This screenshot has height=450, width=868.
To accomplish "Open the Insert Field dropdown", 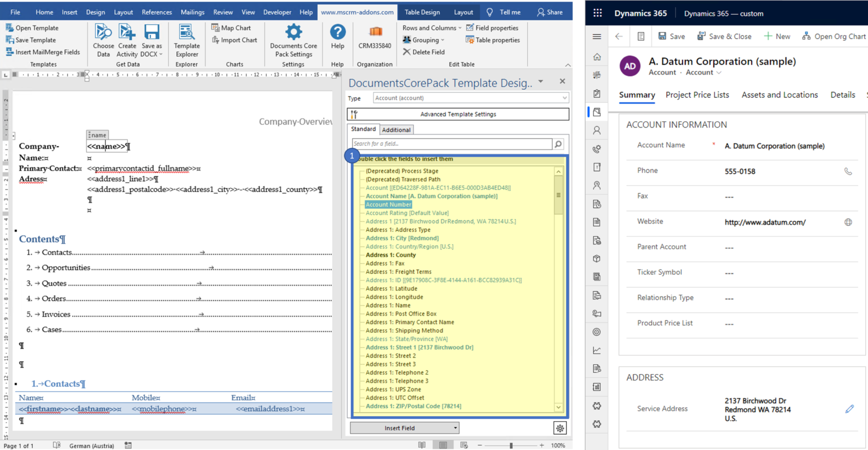I will [x=404, y=427].
